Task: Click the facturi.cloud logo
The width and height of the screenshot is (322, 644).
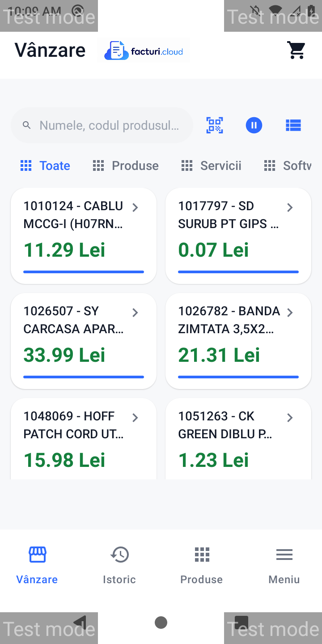Action: pos(144,51)
